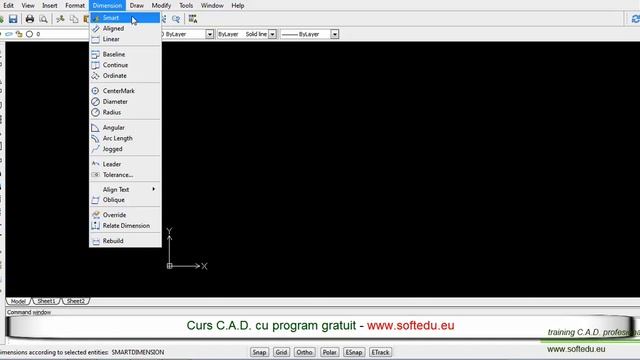Open the line color ByLayer dropdown

coord(209,34)
